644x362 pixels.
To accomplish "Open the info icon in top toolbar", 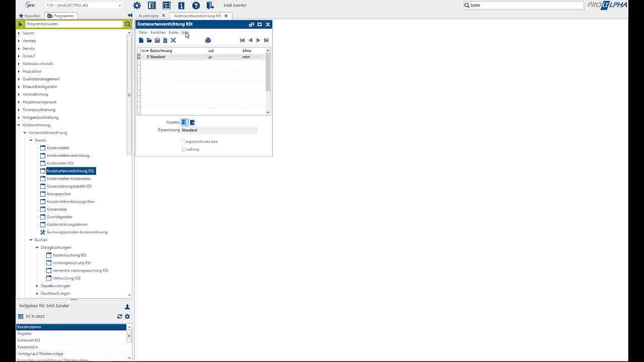I will coord(181,6).
